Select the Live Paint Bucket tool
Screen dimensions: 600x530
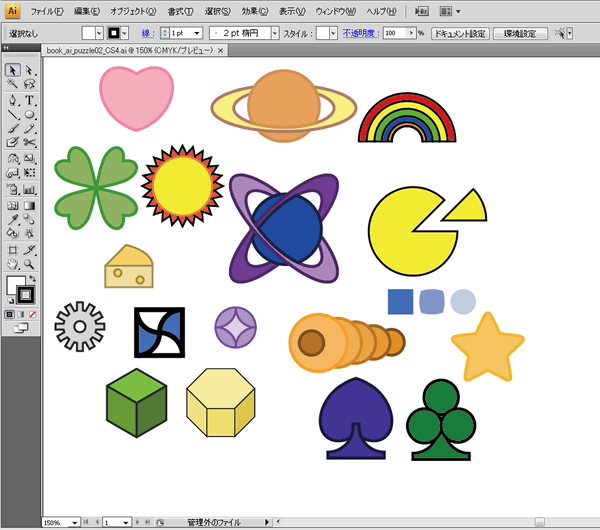pos(13,233)
